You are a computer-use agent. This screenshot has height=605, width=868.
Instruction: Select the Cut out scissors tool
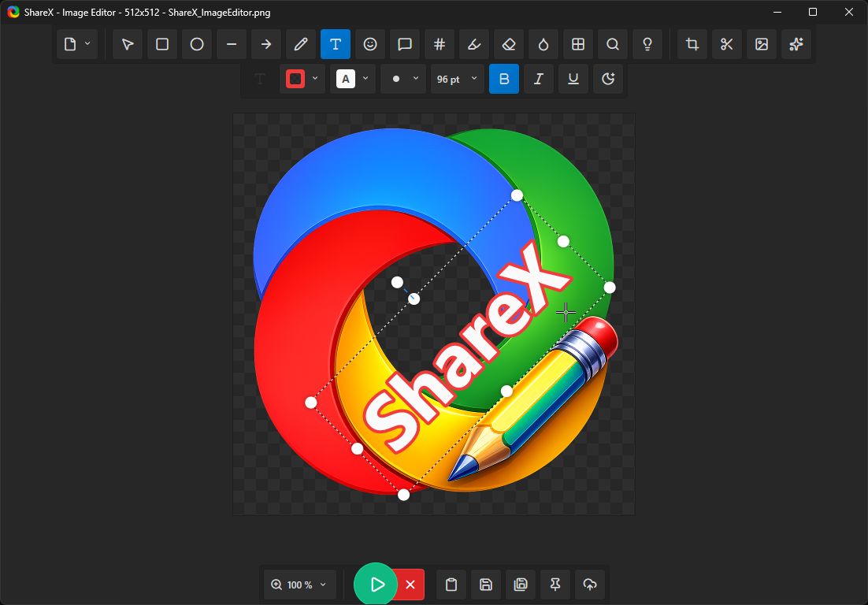click(x=727, y=44)
